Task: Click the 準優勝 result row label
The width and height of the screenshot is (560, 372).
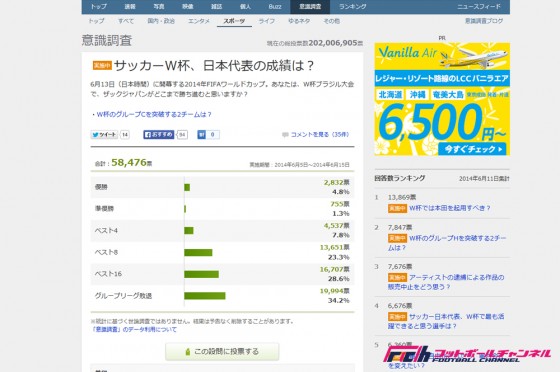Action: (104, 208)
